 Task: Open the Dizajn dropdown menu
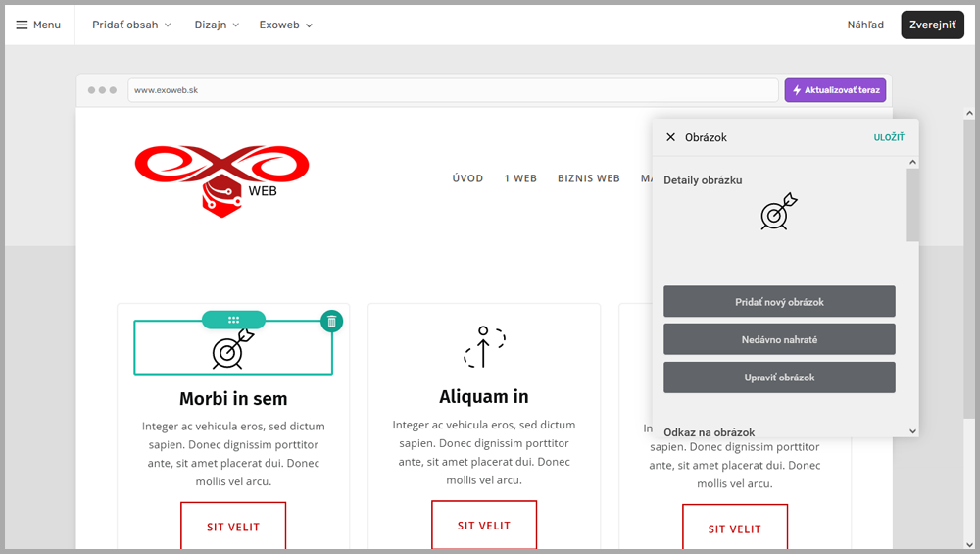[x=217, y=25]
